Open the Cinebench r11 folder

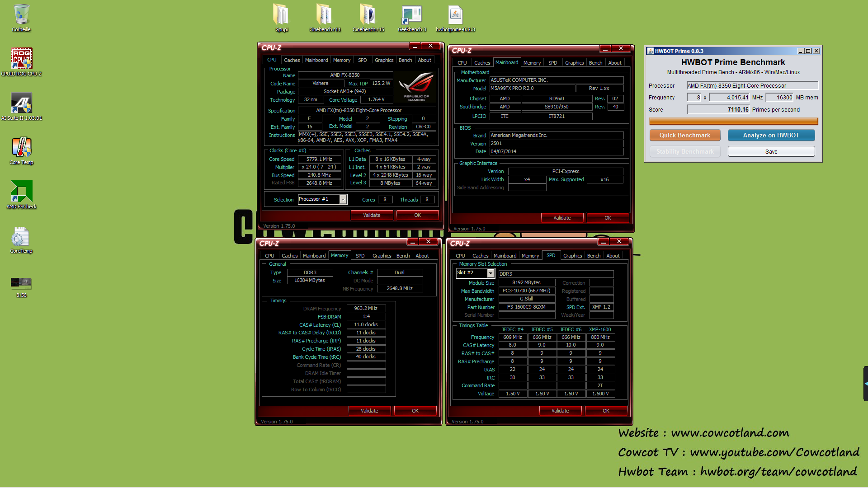tap(325, 18)
